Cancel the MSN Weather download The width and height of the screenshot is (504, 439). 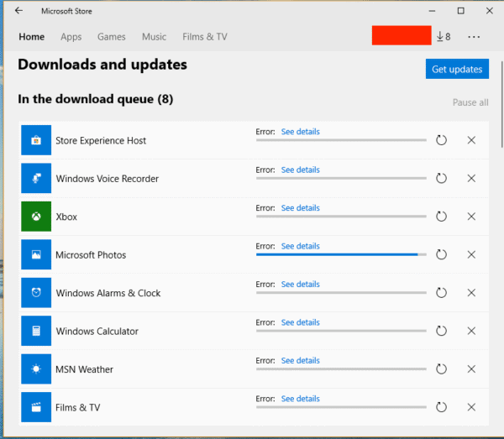coord(471,369)
